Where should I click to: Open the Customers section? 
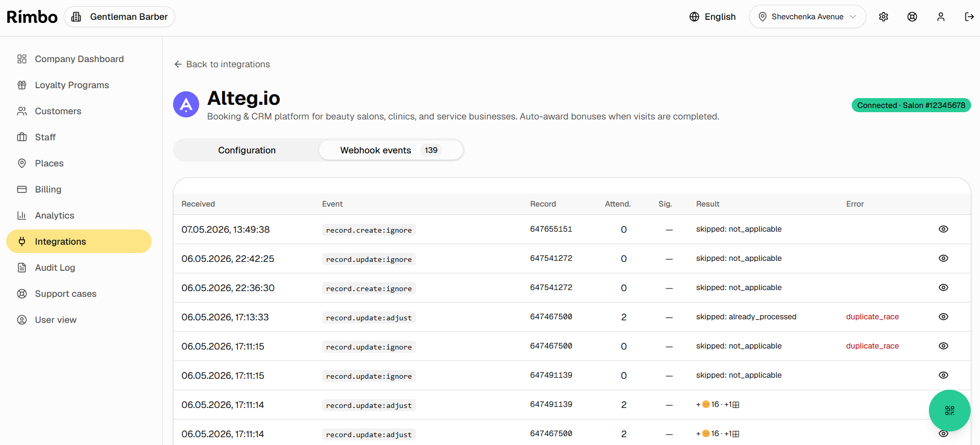[79, 111]
